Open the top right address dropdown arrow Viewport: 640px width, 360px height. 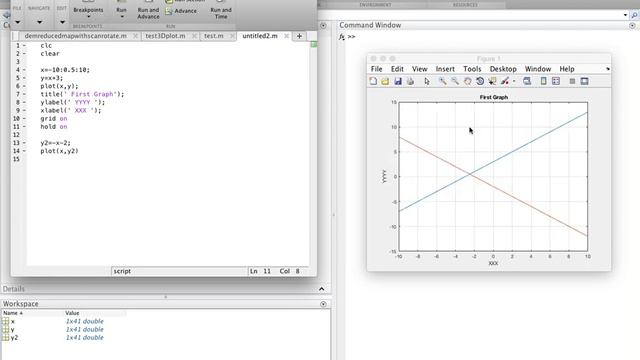625,15
